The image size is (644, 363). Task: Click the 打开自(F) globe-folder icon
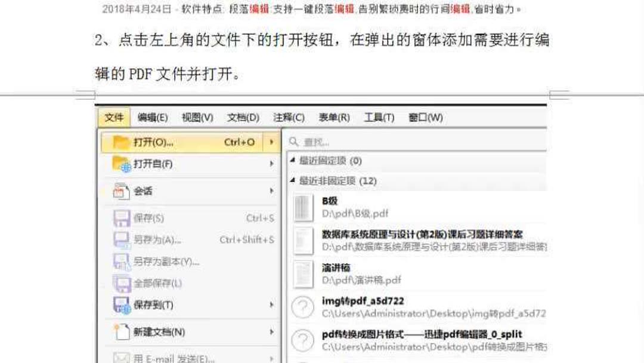[122, 165]
